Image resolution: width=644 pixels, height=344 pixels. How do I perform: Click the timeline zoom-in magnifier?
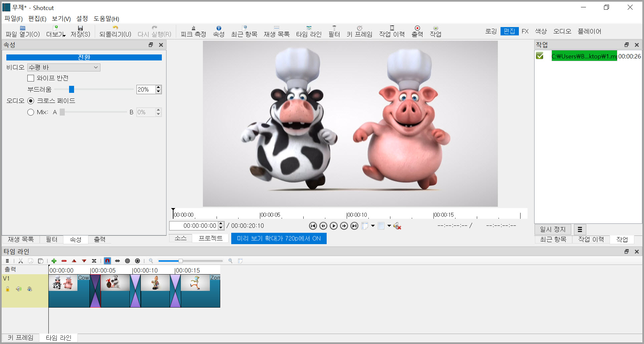[x=230, y=261]
